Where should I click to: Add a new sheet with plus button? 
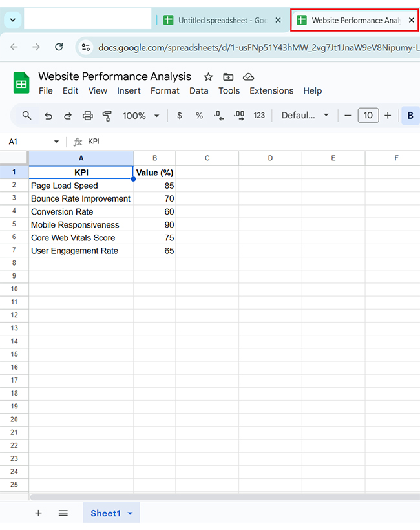[x=38, y=513]
